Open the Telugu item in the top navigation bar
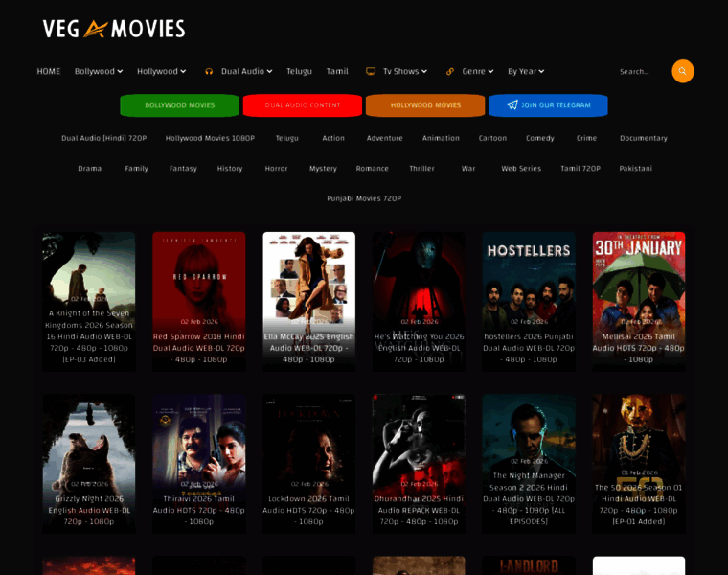 (x=299, y=71)
